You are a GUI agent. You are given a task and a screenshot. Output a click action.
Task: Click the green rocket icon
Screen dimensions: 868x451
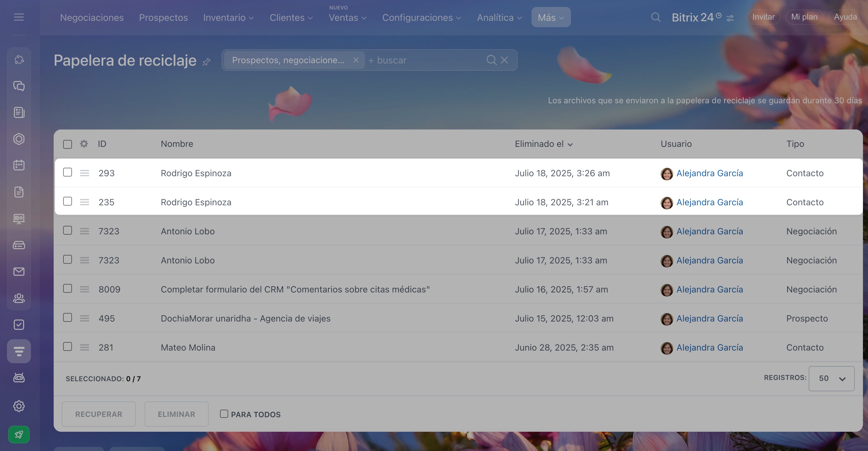[19, 435]
